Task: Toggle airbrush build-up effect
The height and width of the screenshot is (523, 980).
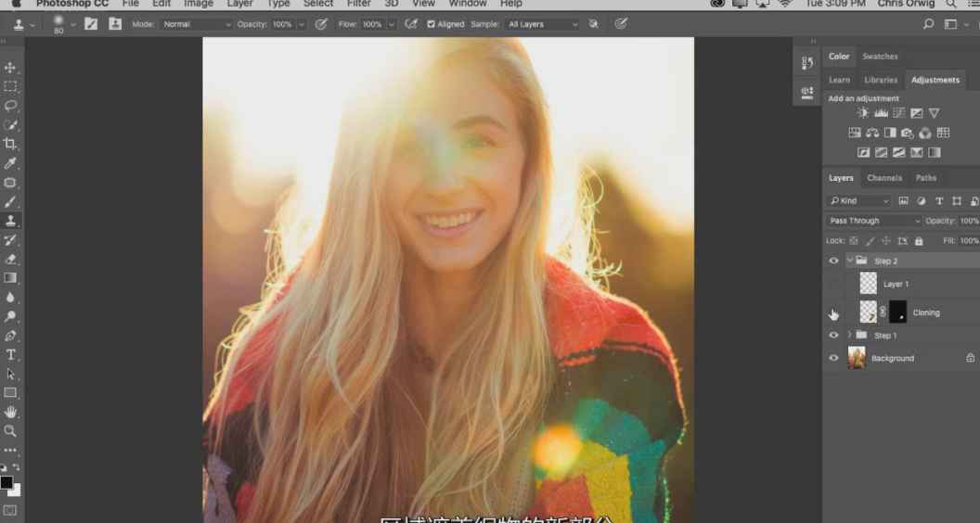Action: 410,24
